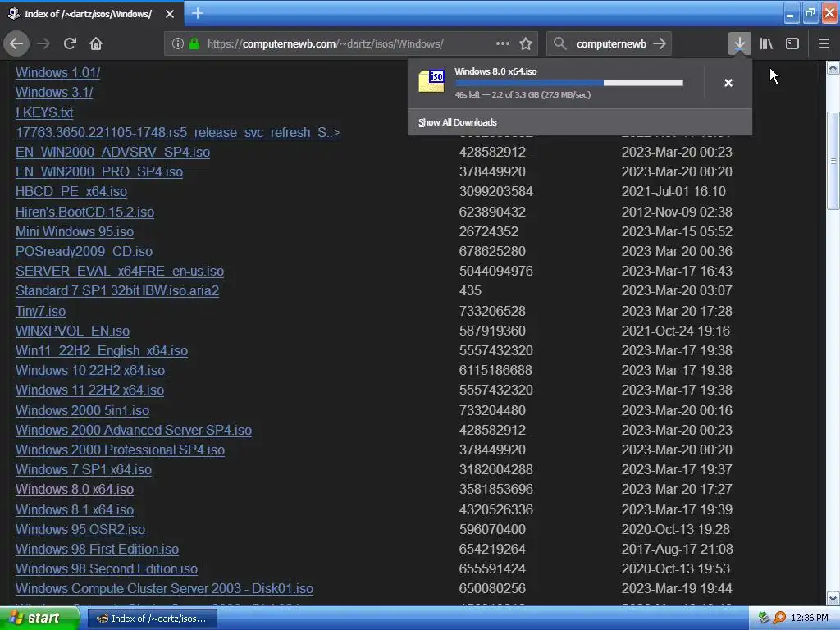
Task: Download Windows 98 Second Edition.iso
Action: (107, 569)
